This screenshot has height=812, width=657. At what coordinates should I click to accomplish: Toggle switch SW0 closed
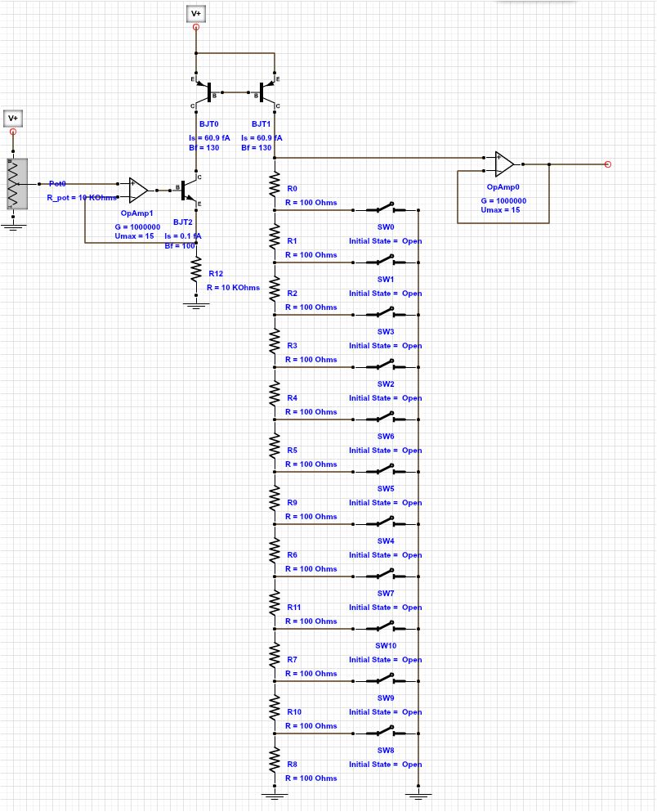click(384, 209)
